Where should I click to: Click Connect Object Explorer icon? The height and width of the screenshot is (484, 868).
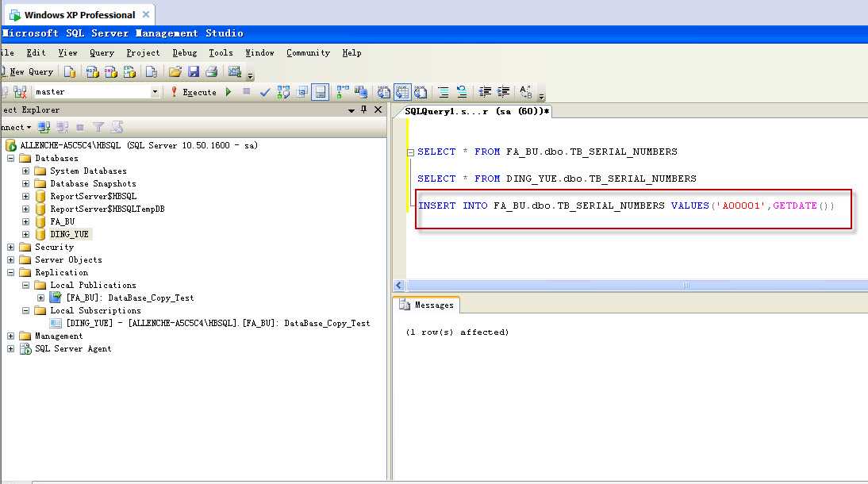pos(44,128)
